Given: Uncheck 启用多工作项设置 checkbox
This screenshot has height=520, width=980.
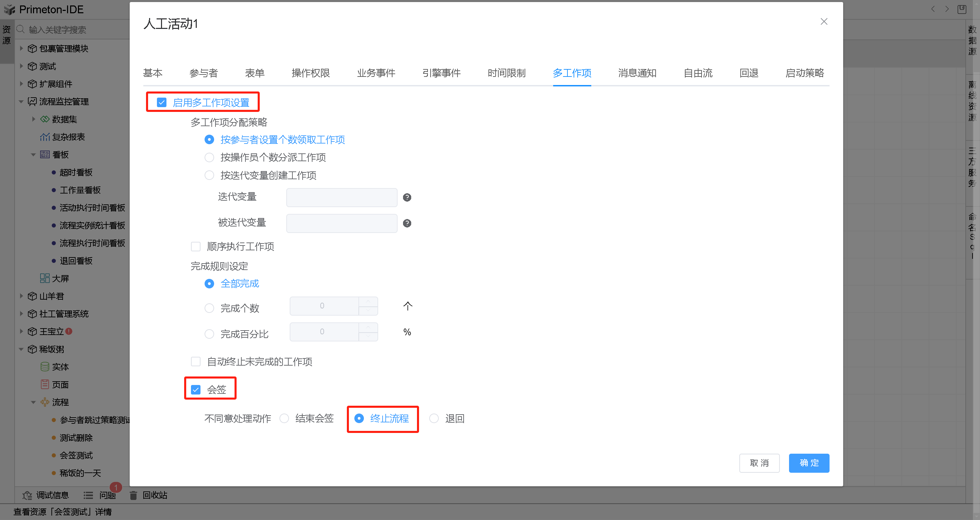Looking at the screenshot, I should tap(162, 102).
